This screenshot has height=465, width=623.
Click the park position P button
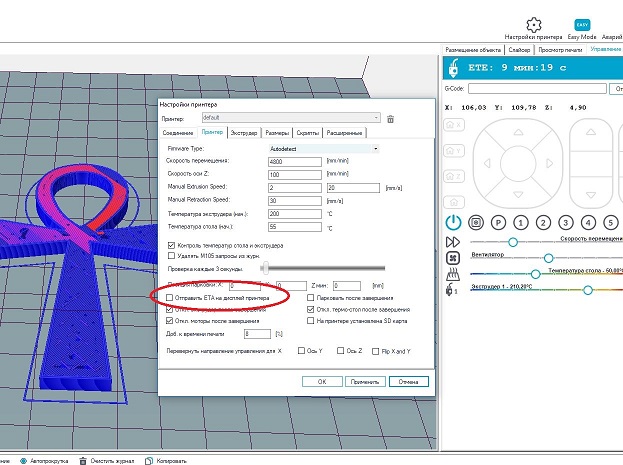(498, 223)
